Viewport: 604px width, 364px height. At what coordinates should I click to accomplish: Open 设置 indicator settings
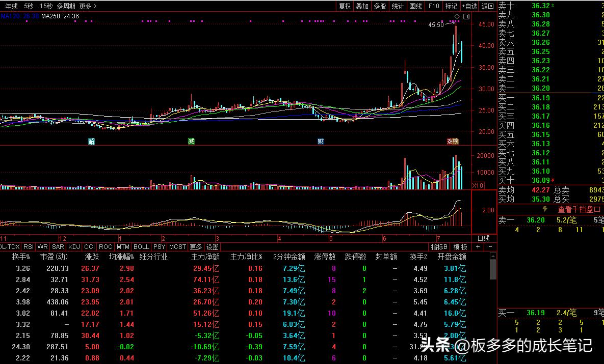pyautogui.click(x=212, y=246)
